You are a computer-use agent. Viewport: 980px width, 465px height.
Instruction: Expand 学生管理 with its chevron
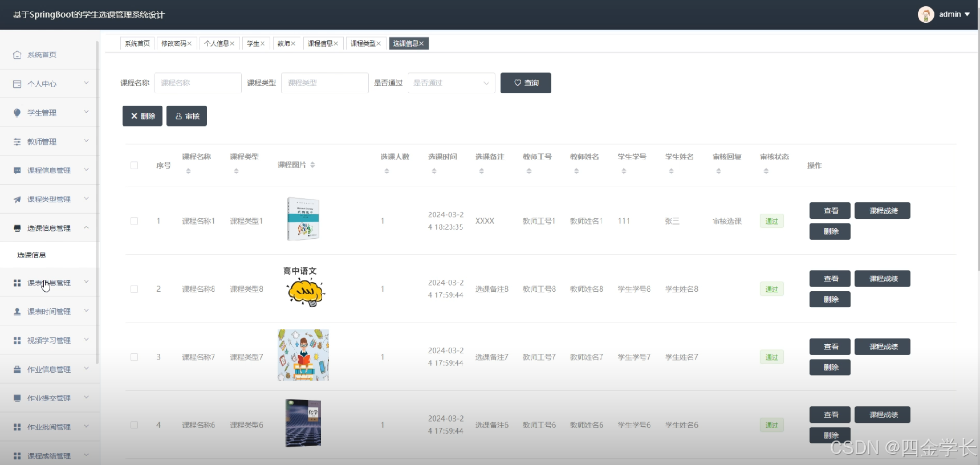point(86,112)
